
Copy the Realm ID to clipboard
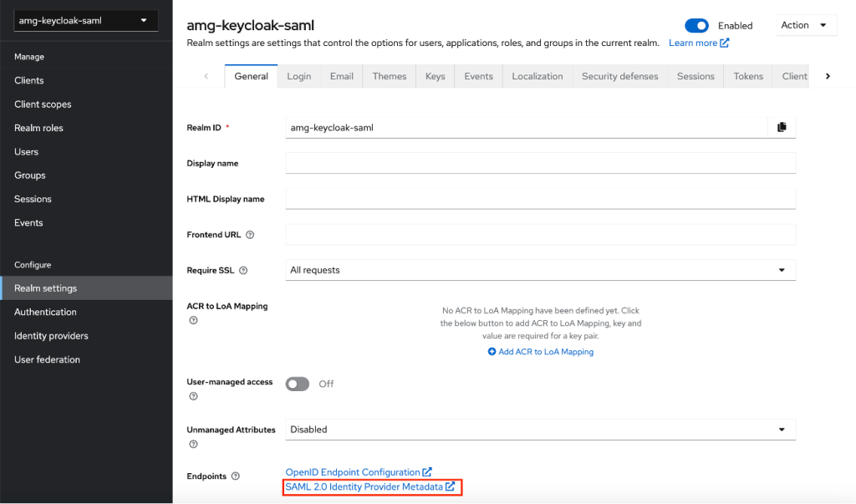click(782, 127)
